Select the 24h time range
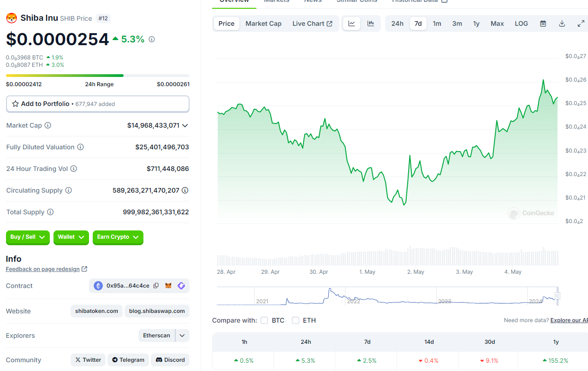The width and height of the screenshot is (588, 371). click(x=398, y=24)
